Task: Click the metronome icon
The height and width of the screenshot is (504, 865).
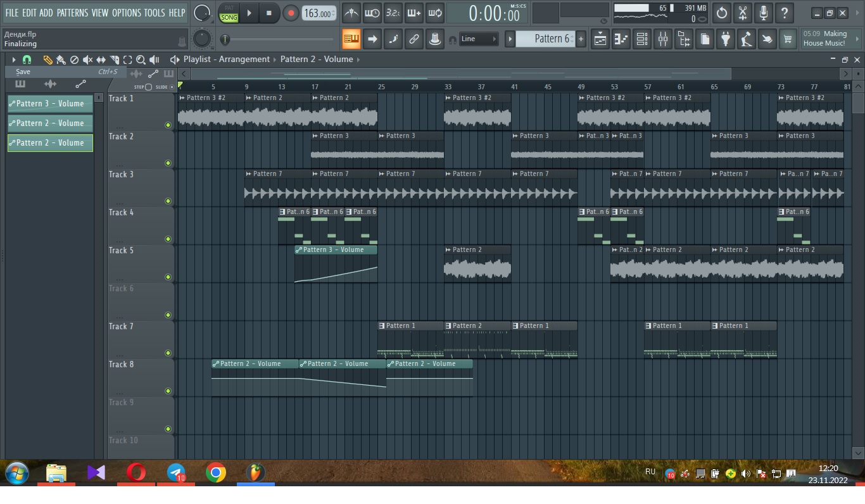Action: coord(351,13)
